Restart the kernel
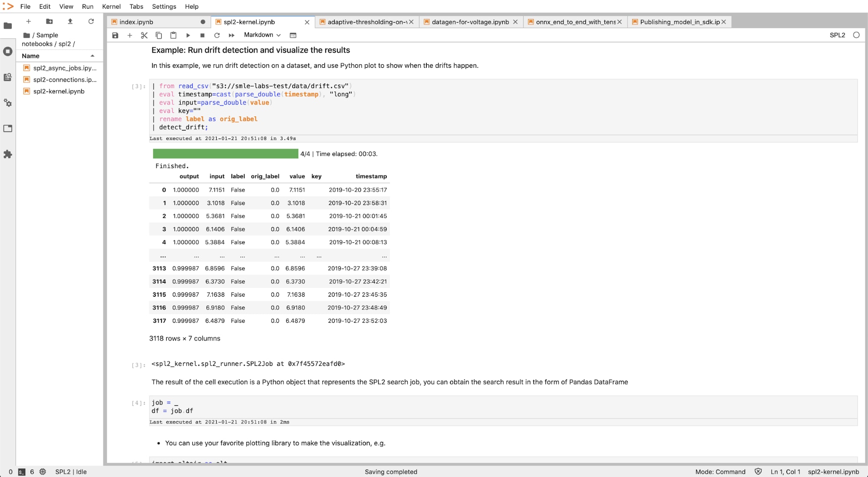Viewport: 868px width, 477px height. 217,35
